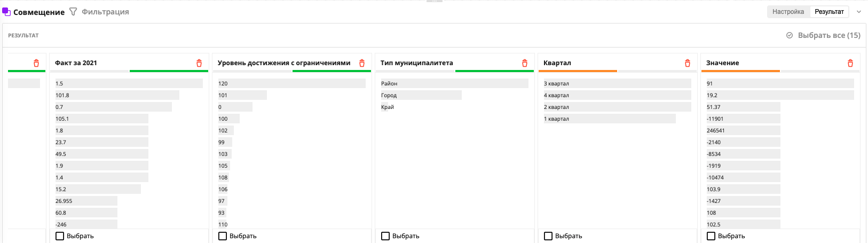Screen dimensions: 868x243
Task: Select the 'Район' value bar
Action: [x=454, y=83]
